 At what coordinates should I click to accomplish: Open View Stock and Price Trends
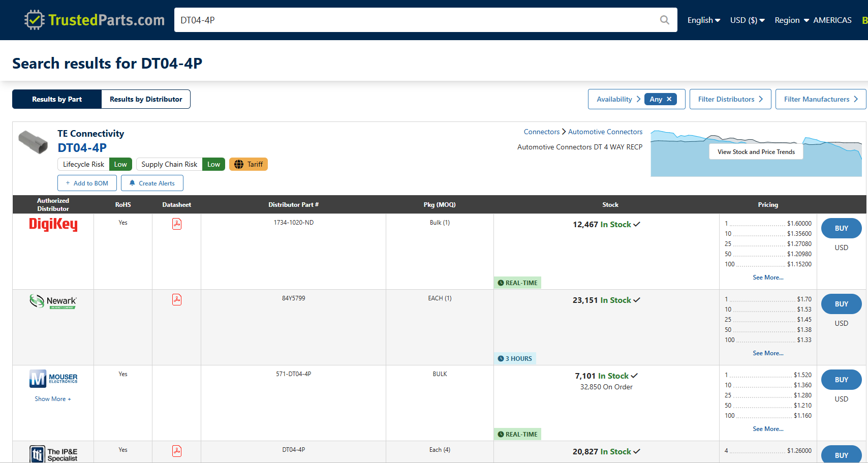pyautogui.click(x=756, y=151)
